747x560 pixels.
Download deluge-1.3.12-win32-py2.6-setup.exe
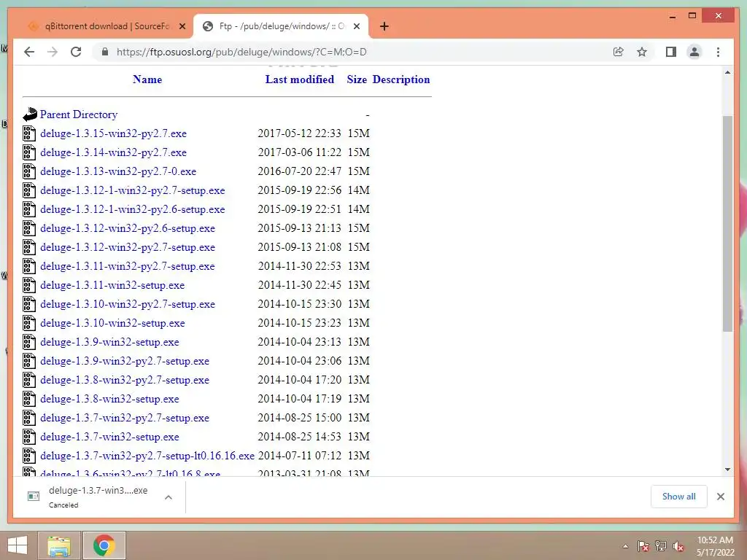[x=128, y=228]
